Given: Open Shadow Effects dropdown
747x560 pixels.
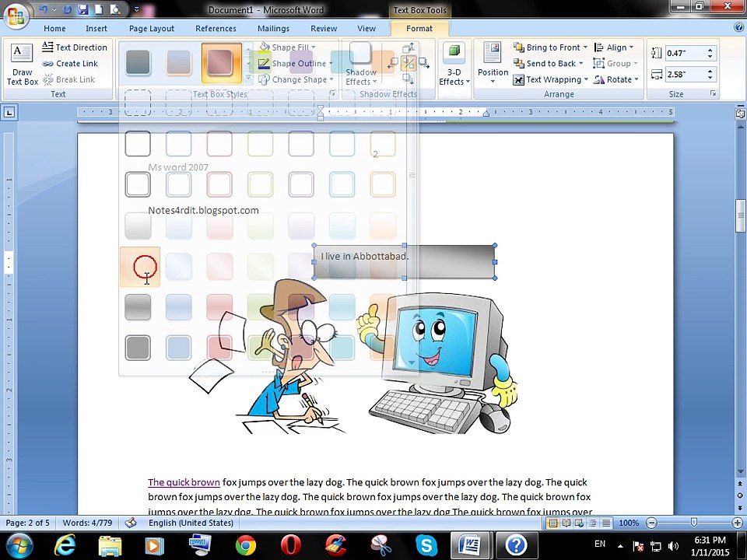Looking at the screenshot, I should [360, 65].
